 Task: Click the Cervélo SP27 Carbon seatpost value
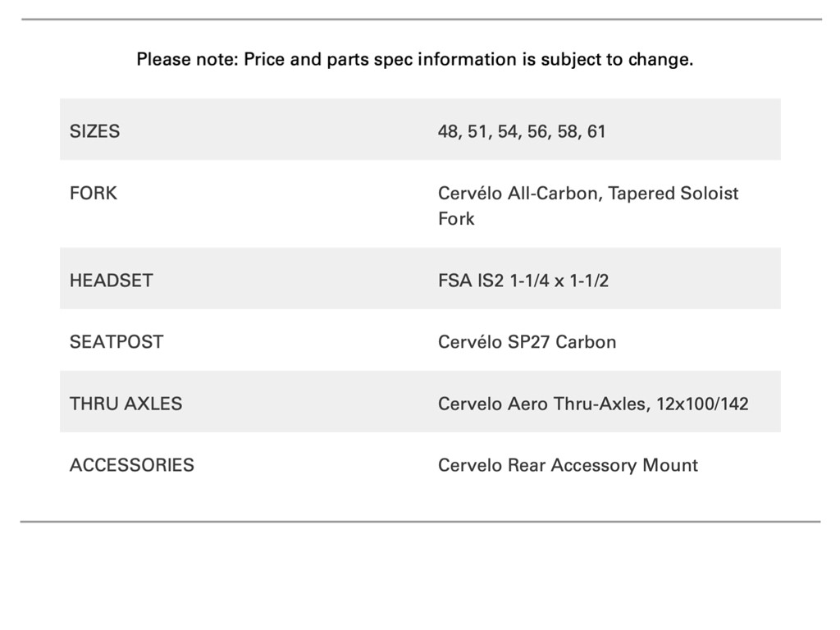click(x=527, y=342)
